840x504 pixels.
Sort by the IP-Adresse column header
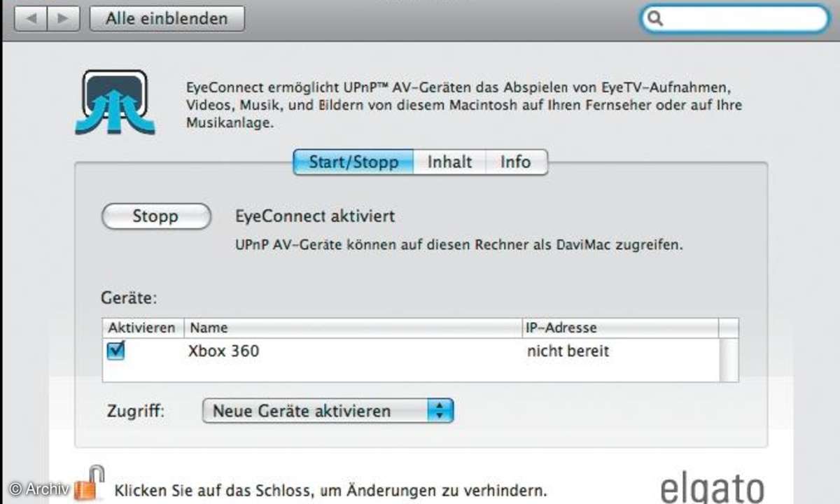tap(620, 328)
